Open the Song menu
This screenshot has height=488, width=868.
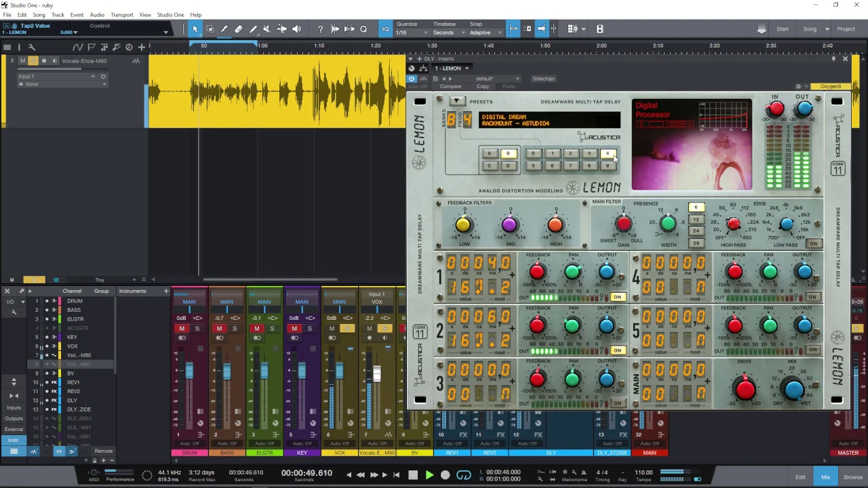[39, 15]
